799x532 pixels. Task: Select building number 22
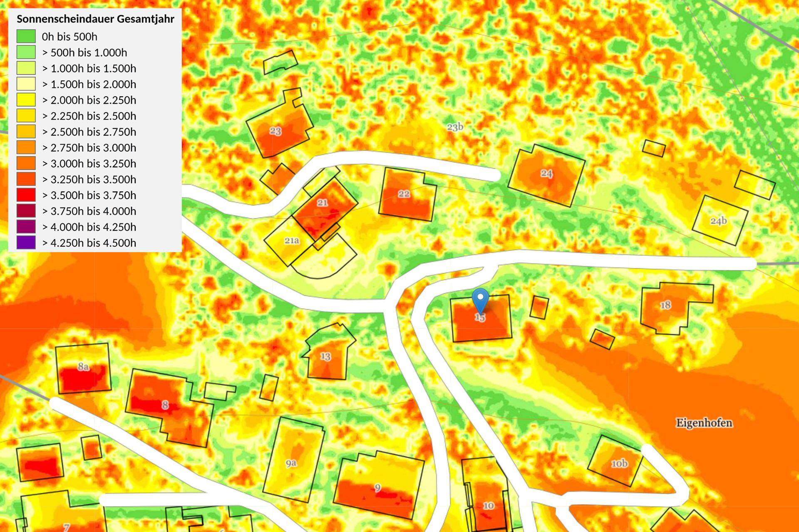pyautogui.click(x=404, y=194)
